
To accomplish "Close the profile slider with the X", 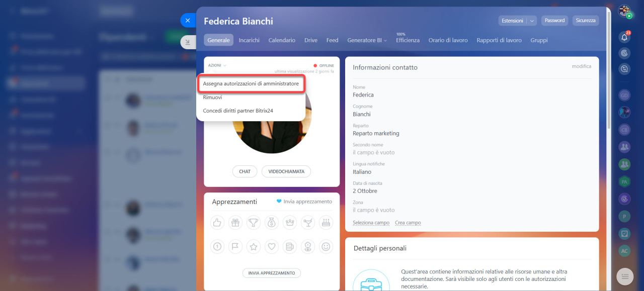I will coord(188,21).
